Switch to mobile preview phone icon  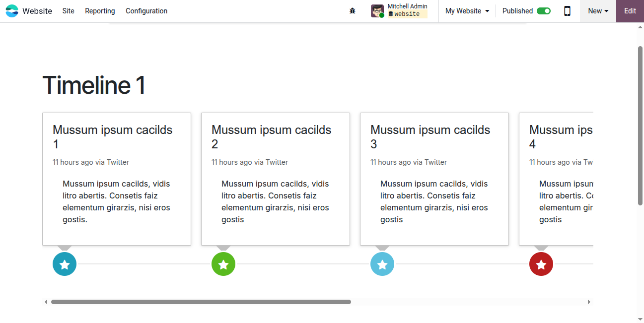[x=567, y=11]
